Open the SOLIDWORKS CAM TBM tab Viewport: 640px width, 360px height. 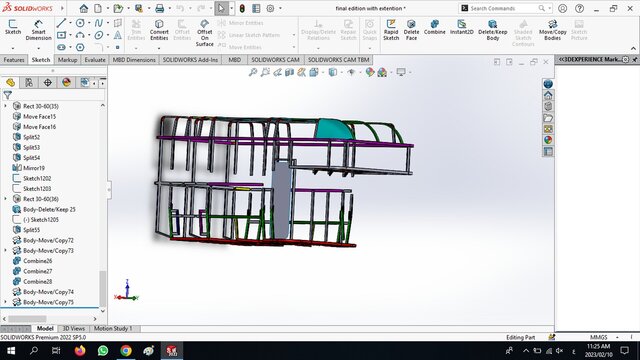click(x=338, y=60)
